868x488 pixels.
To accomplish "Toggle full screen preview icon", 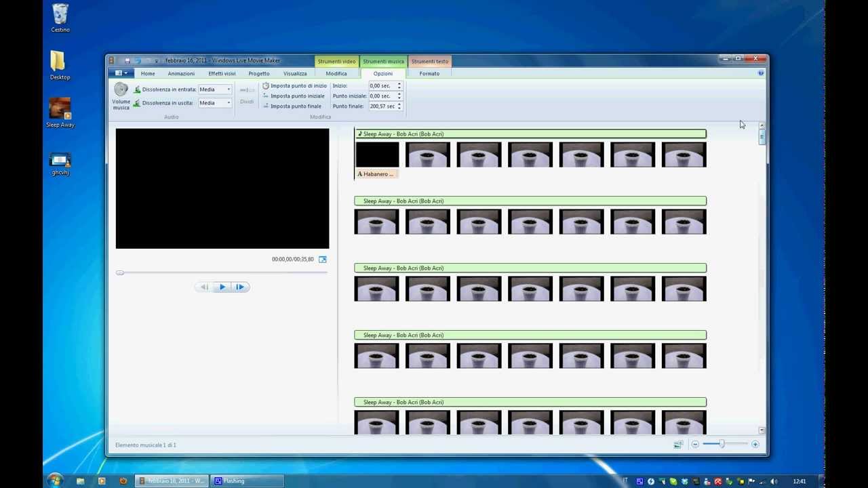I will coord(323,260).
